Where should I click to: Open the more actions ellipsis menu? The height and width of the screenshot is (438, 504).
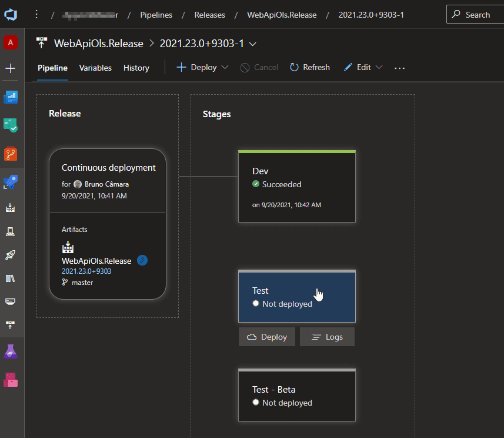(400, 68)
